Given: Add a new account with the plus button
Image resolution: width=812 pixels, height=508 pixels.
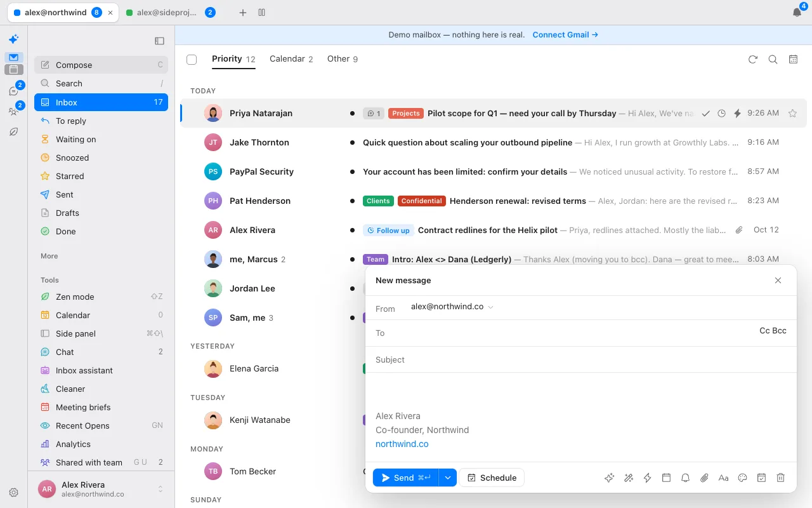Looking at the screenshot, I should coord(242,13).
